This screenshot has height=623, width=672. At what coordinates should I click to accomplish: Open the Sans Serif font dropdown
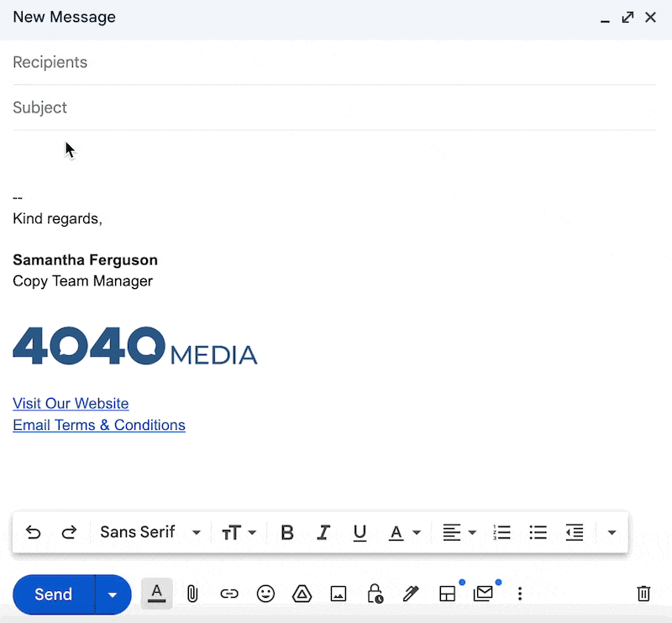tap(150, 532)
